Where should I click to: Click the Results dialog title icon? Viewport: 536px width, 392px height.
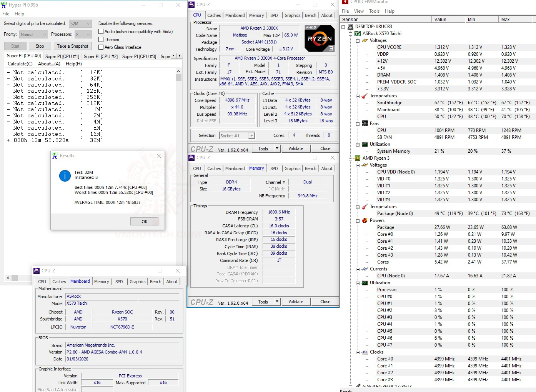[x=55, y=156]
